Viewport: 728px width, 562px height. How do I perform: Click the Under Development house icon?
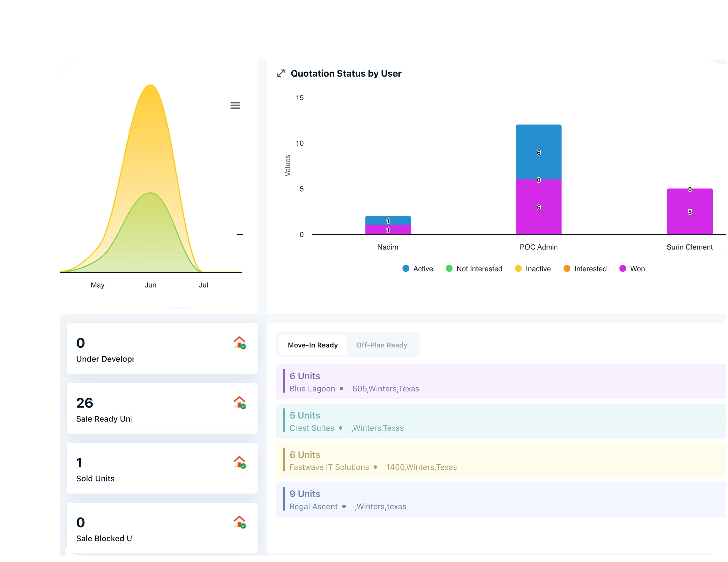point(239,342)
